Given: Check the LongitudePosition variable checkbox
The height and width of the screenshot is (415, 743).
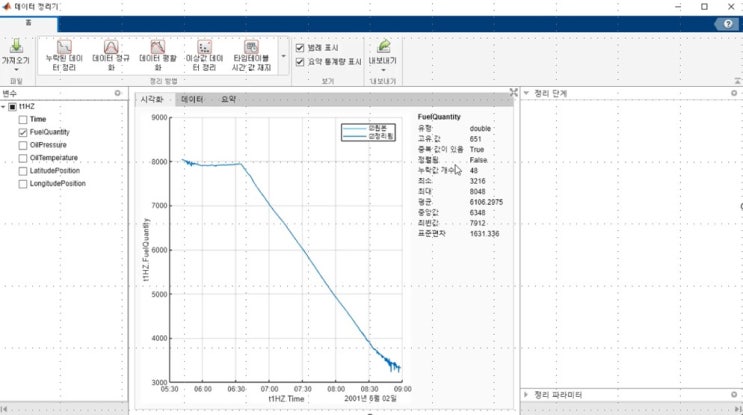Looking at the screenshot, I should point(23,183).
